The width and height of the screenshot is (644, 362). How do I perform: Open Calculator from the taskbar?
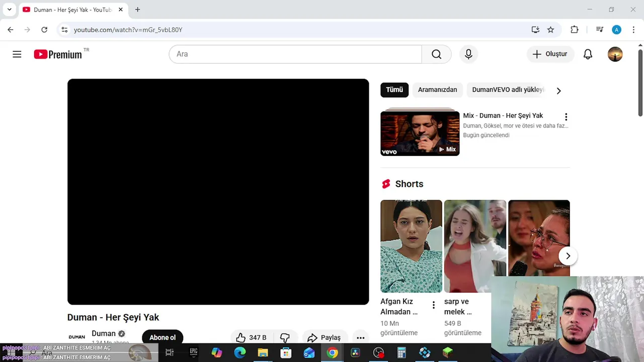tap(401, 352)
